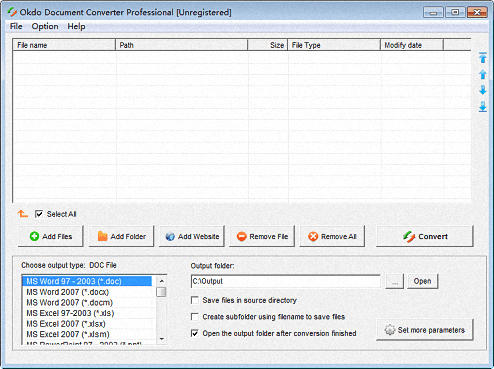
Task: Open the Option menu
Action: coord(45,26)
